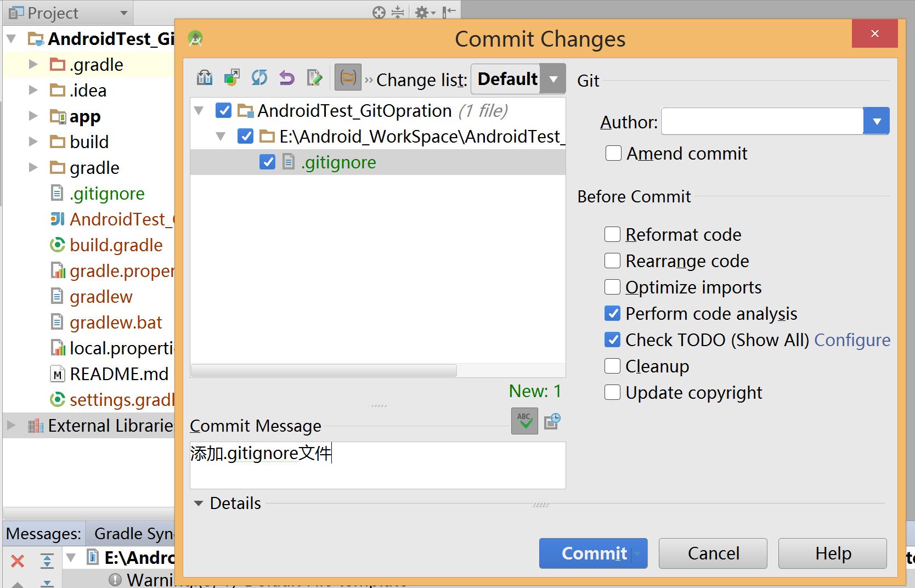Click the Move to Another Changelist icon
This screenshot has width=915, height=588.
click(232, 78)
